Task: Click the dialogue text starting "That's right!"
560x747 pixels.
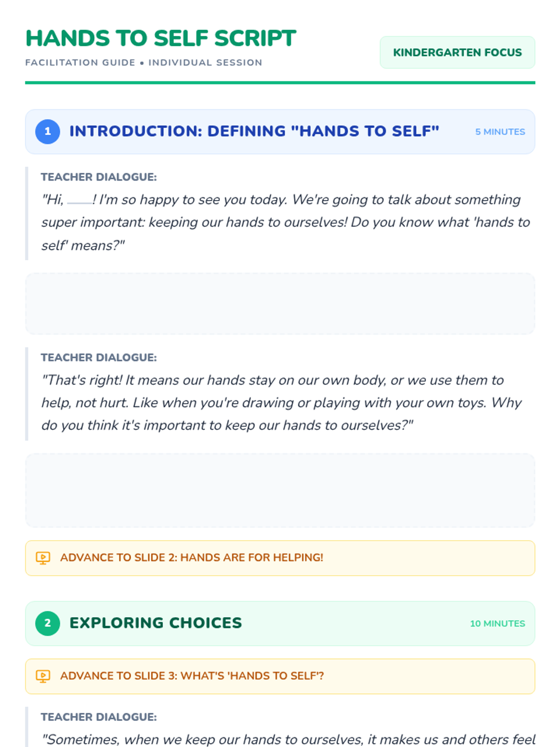Action: coord(280,402)
